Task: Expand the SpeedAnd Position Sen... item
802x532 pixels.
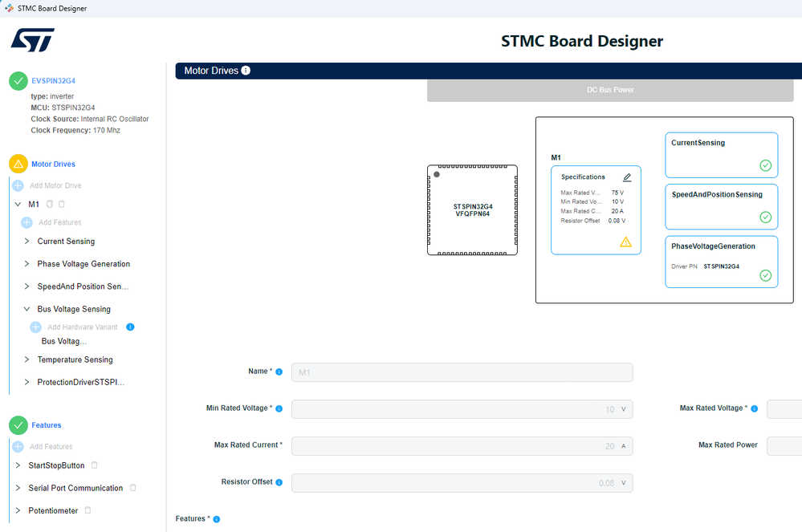Action: point(26,286)
